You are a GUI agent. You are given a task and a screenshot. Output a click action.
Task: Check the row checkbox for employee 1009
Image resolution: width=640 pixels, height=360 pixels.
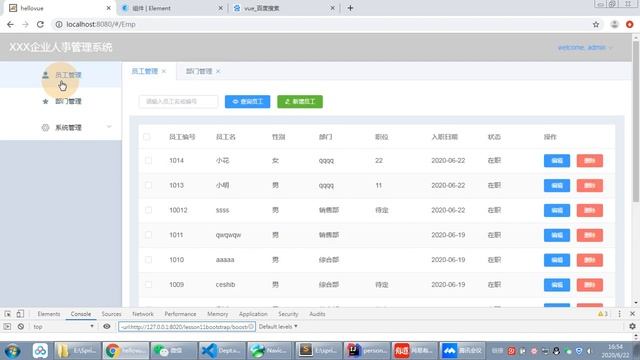pyautogui.click(x=149, y=284)
